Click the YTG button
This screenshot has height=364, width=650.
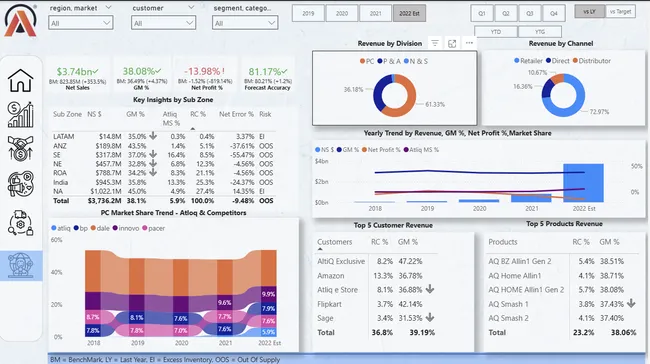tap(540, 32)
